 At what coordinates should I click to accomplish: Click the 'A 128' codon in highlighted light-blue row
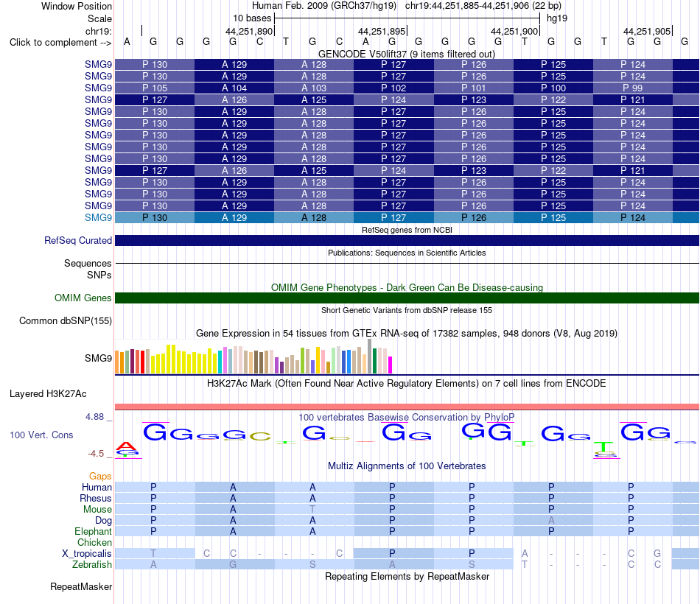[313, 217]
